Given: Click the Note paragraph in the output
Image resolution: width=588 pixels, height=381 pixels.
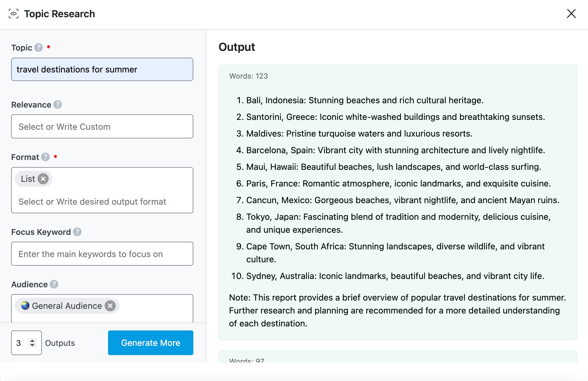Looking at the screenshot, I should click(x=398, y=310).
